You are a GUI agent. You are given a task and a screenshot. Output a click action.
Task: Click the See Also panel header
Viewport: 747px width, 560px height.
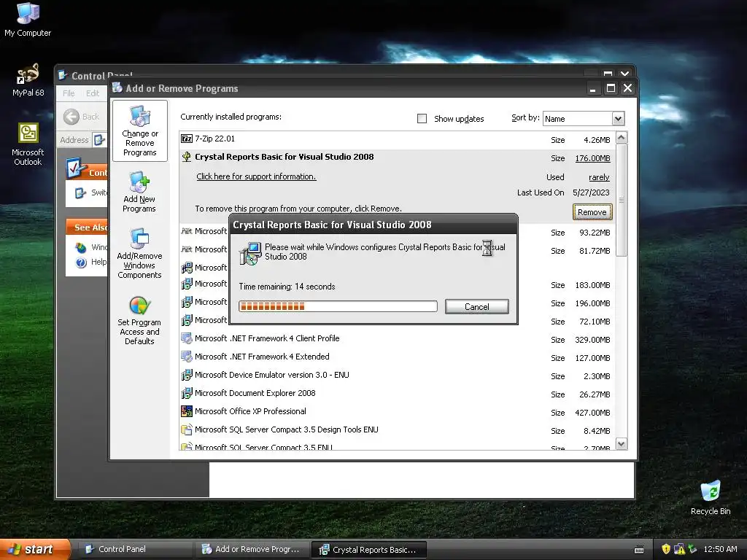88,227
